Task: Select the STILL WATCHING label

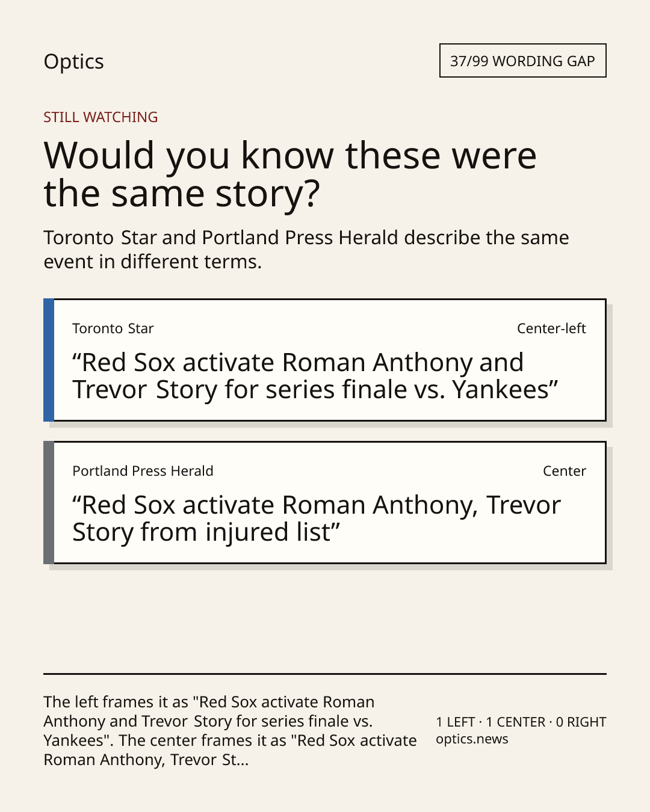Action: [x=101, y=117]
